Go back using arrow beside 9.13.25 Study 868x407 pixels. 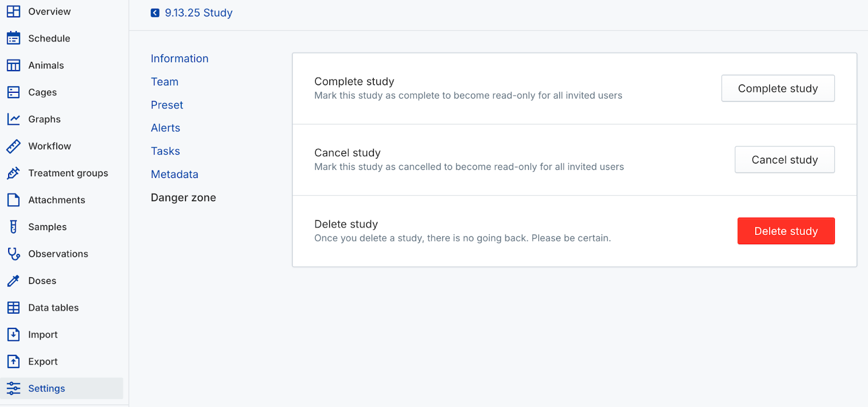click(x=155, y=13)
